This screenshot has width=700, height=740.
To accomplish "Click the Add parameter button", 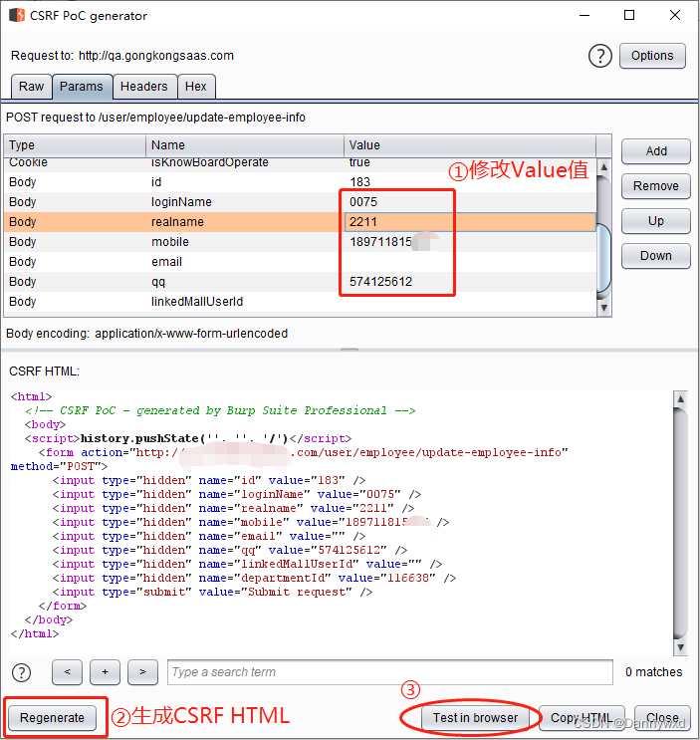I will pyautogui.click(x=655, y=151).
